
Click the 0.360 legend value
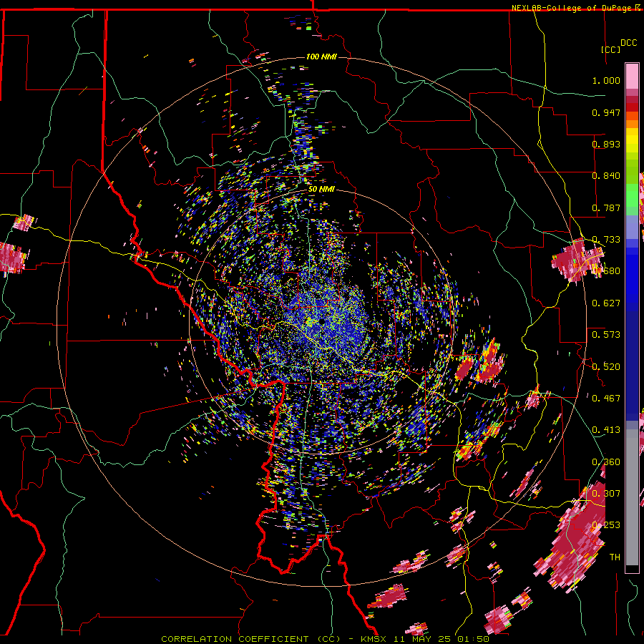606,462
